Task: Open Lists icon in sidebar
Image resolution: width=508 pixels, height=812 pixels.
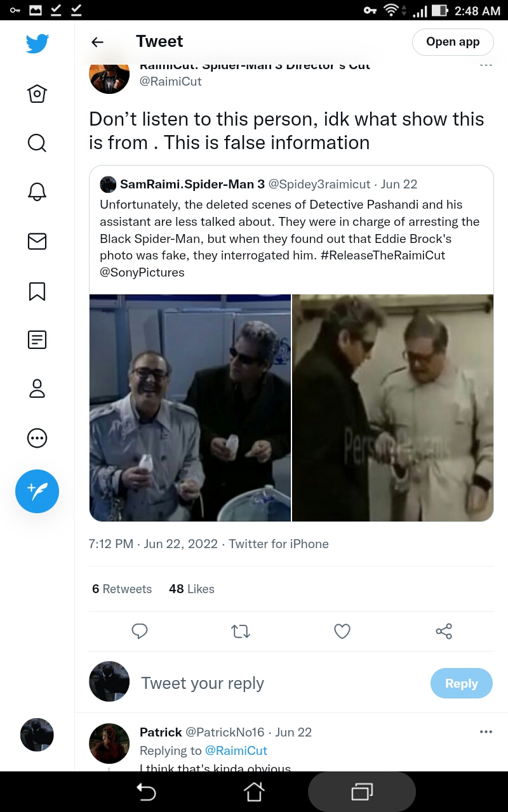Action: 37,339
